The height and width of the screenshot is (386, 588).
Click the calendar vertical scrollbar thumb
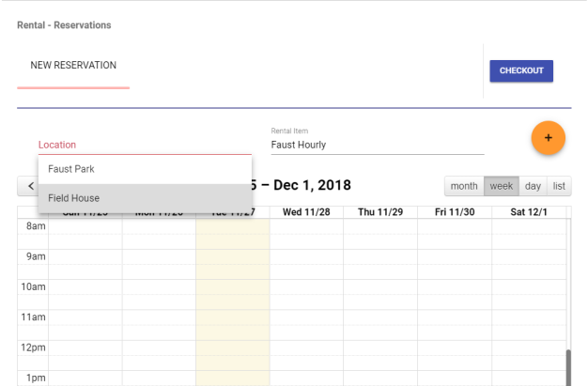point(566,366)
